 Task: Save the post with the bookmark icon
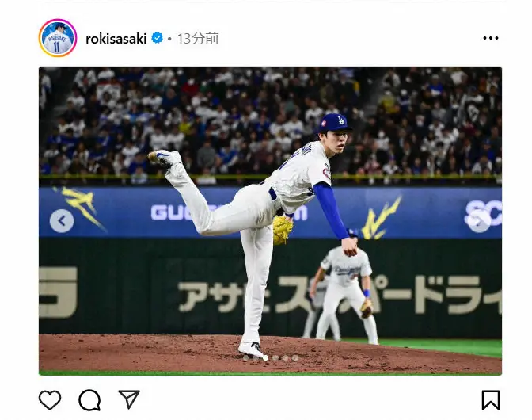tap(491, 400)
